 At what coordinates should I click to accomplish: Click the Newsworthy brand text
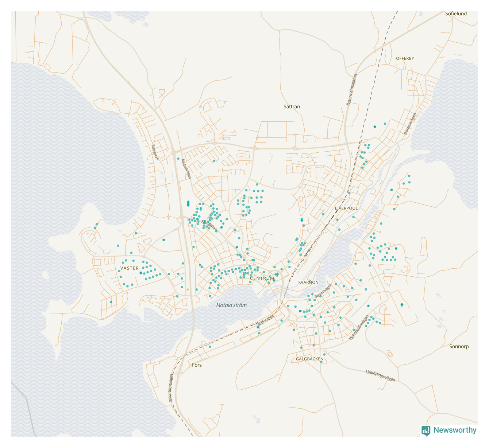coord(455,430)
